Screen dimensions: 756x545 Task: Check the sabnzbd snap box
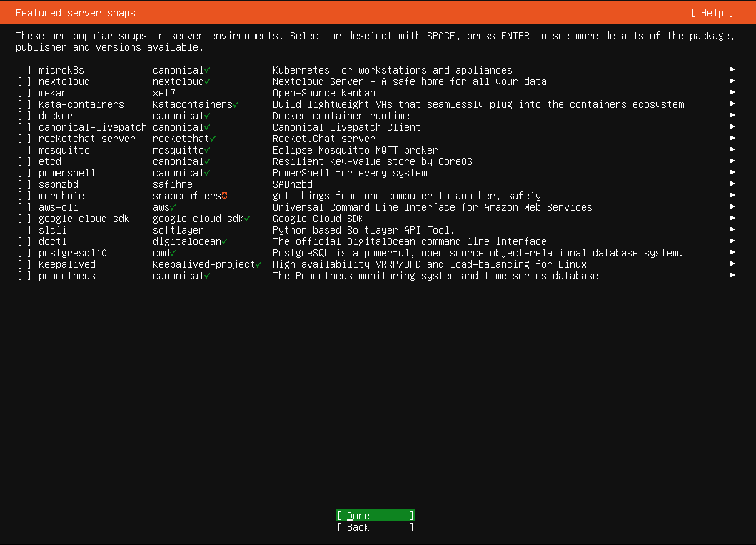tap(24, 185)
